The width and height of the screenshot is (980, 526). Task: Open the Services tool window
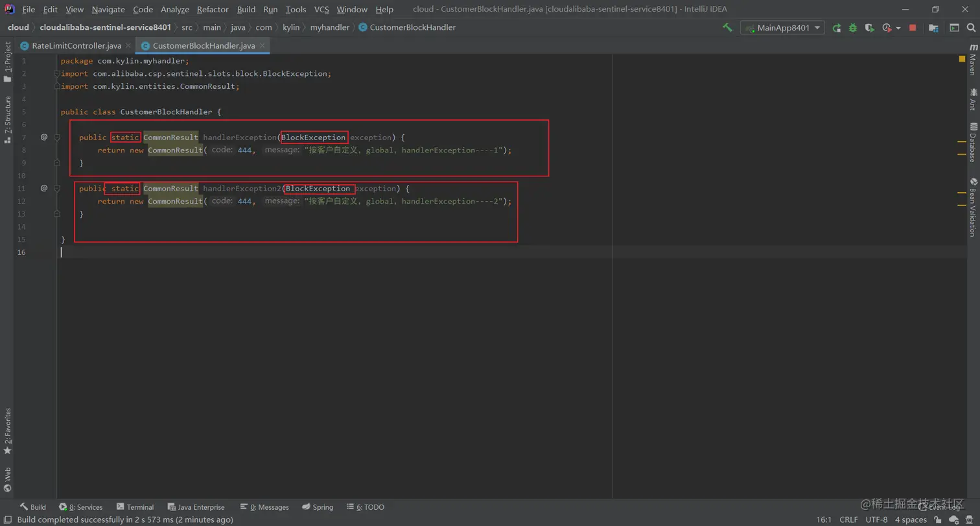(x=81, y=507)
